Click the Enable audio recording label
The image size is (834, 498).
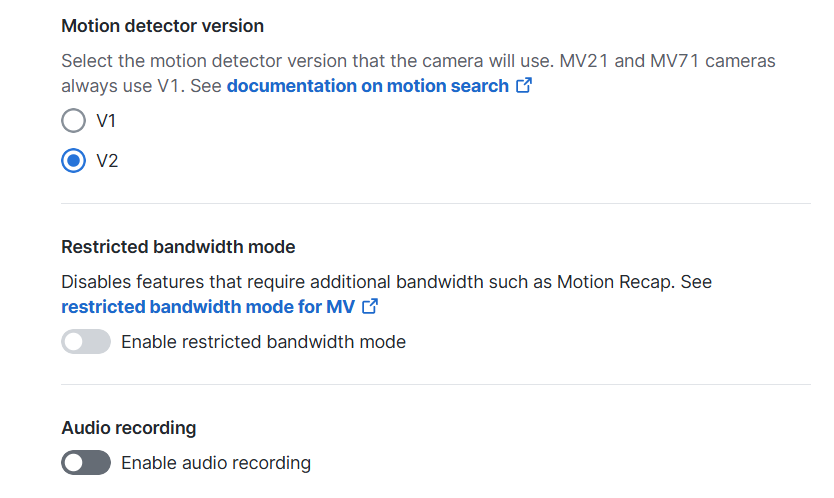216,463
